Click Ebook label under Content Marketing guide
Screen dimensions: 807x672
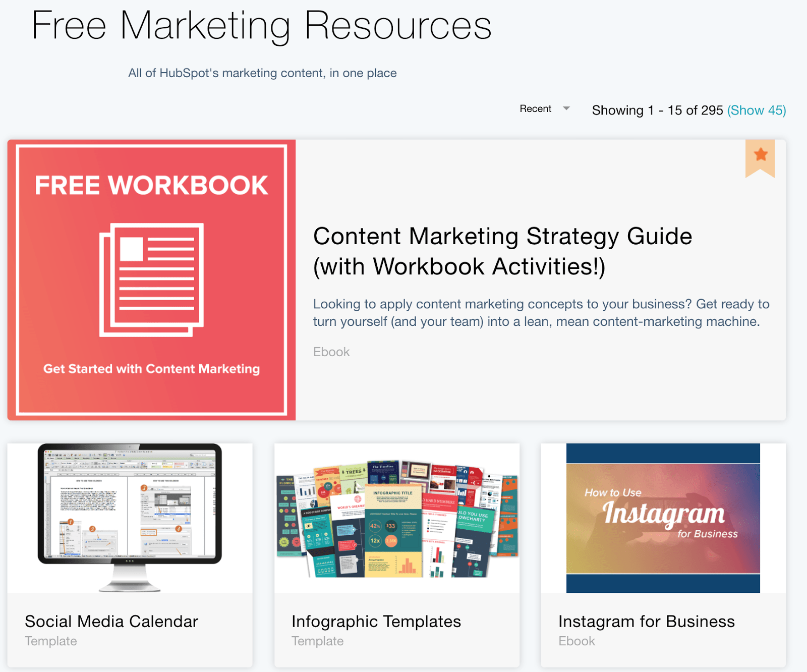pos(331,352)
